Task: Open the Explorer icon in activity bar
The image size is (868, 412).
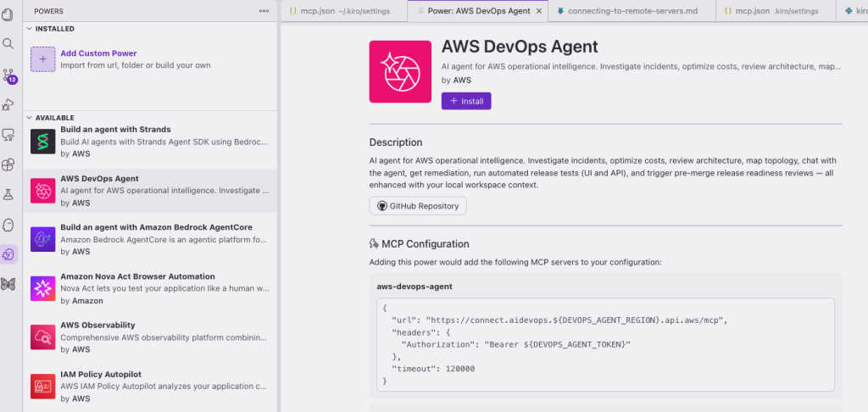Action: [x=8, y=14]
